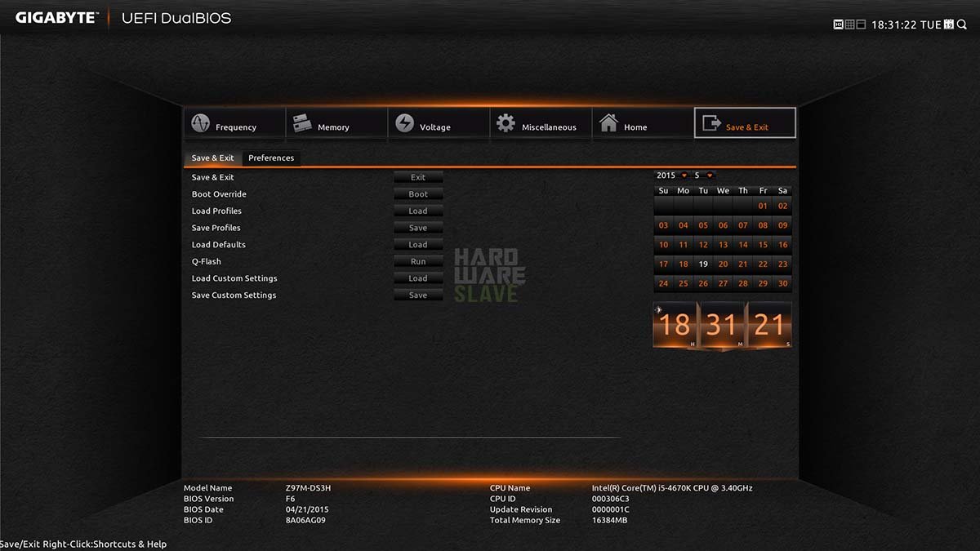Screen dimensions: 980x551
Task: Select day 30 in the calendar
Action: point(782,284)
